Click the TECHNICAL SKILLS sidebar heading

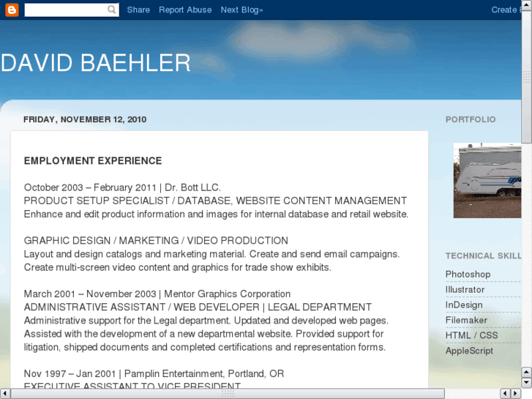tap(484, 256)
